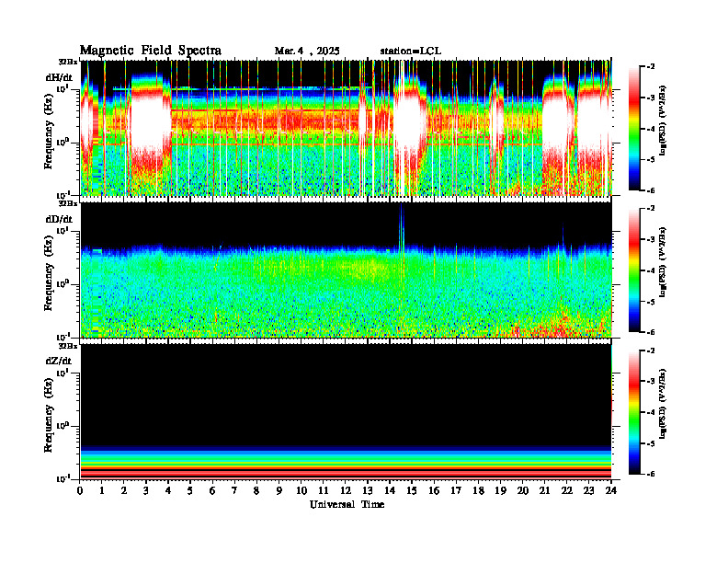Click the hour '19' tick label
This screenshot has width=728, height=563.
[500, 490]
